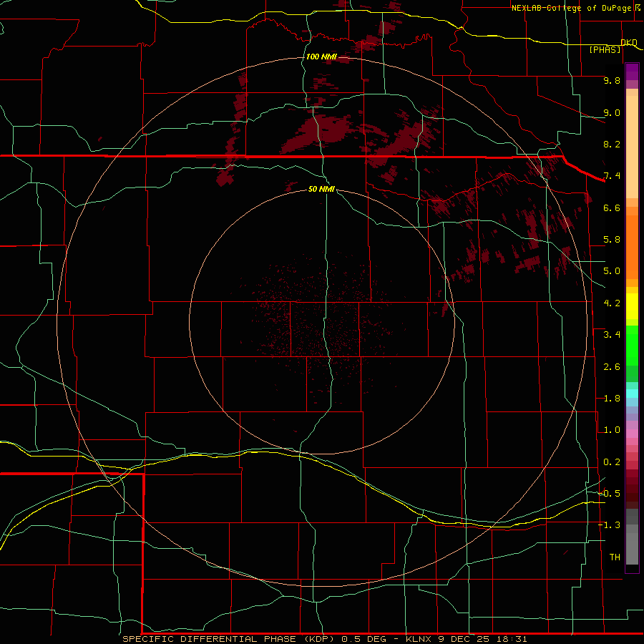Screen dimensions: 644x644
Task: Click the peach band of the color bar
Action: [x=632, y=144]
